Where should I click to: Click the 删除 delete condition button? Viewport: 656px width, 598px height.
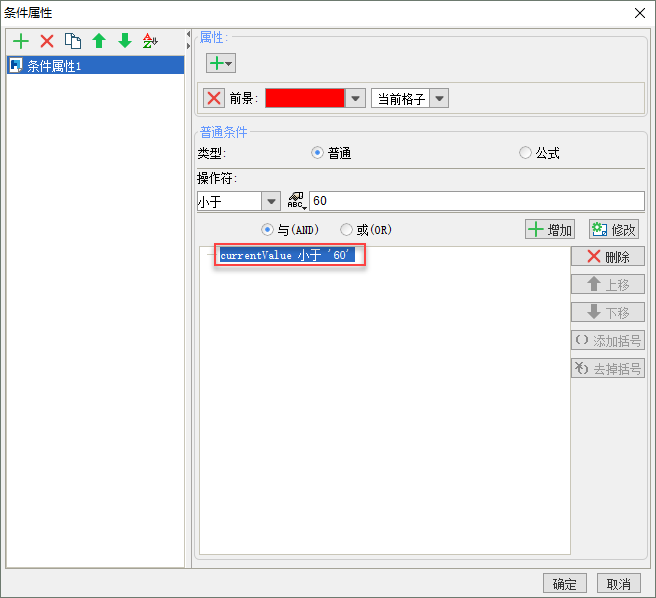608,257
